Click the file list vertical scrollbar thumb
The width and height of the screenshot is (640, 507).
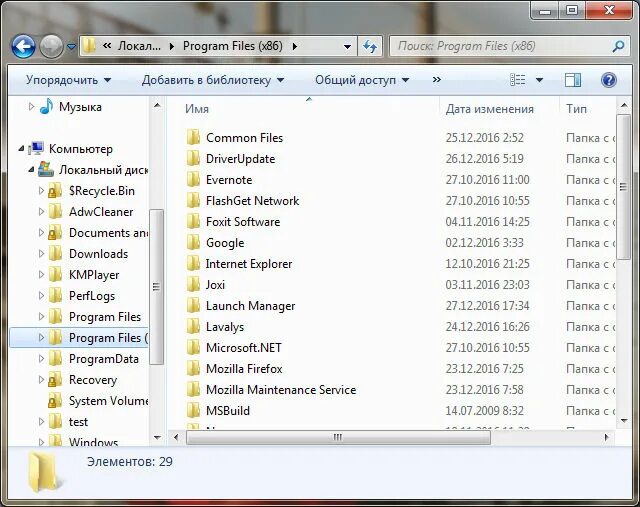click(624, 187)
